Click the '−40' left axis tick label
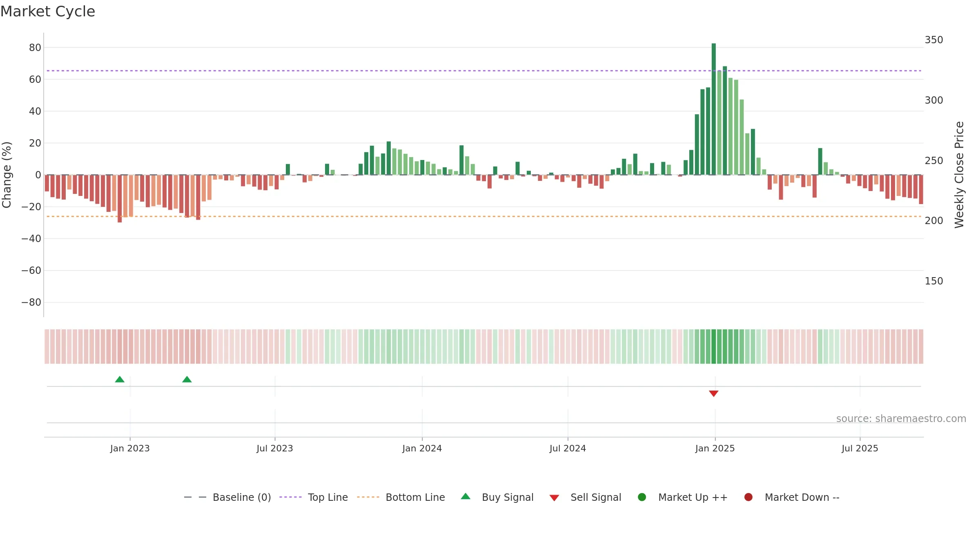 point(31,239)
